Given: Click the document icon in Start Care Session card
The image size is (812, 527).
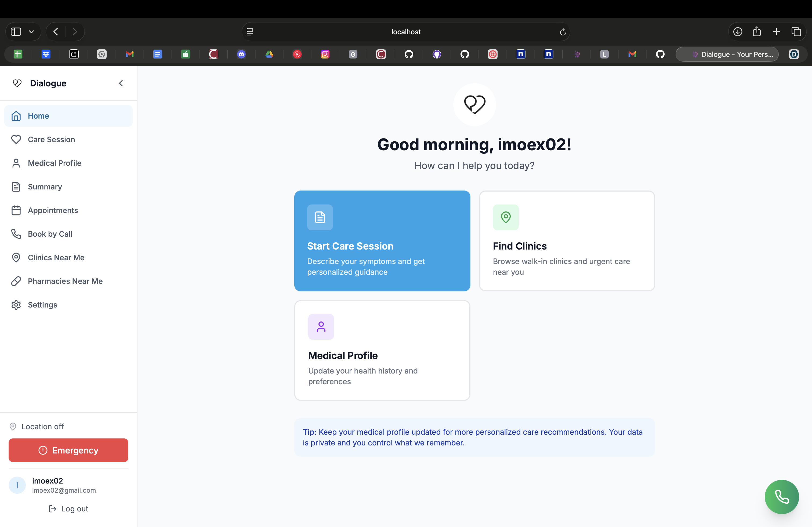Looking at the screenshot, I should pos(320,217).
